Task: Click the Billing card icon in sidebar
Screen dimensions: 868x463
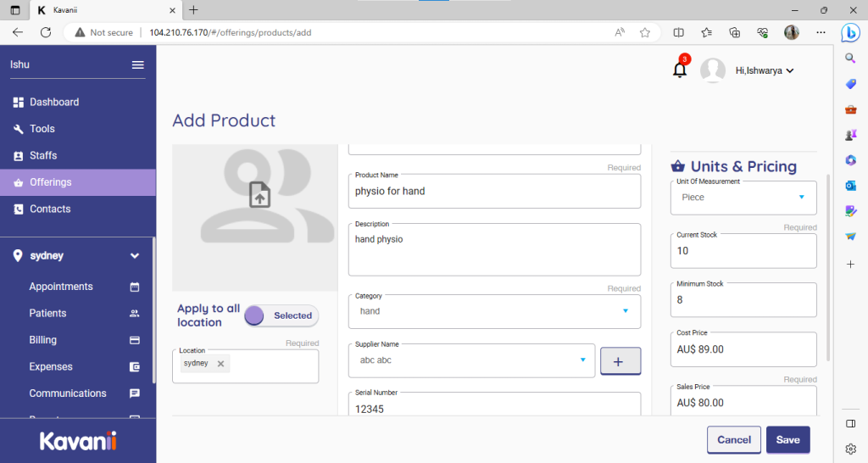Action: click(134, 340)
